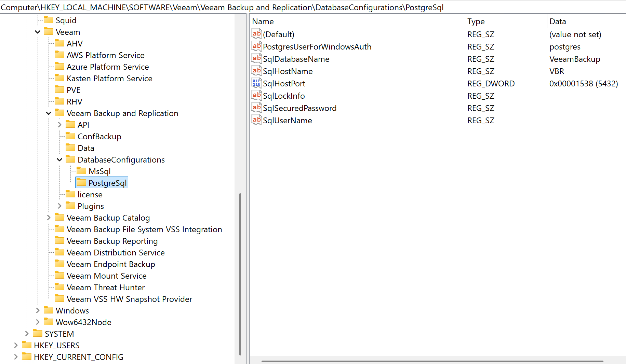The height and width of the screenshot is (364, 626).
Task: Click the MsSql key folder icon
Action: pyautogui.click(x=81, y=171)
